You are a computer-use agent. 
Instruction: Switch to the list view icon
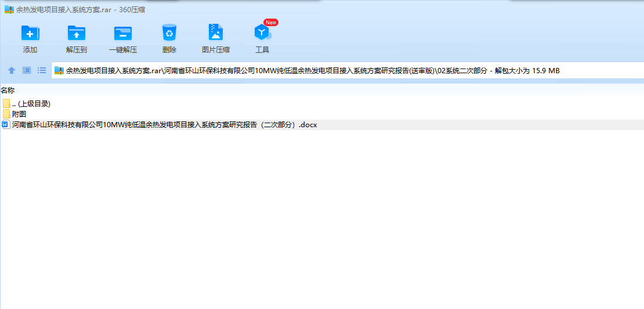(x=42, y=70)
